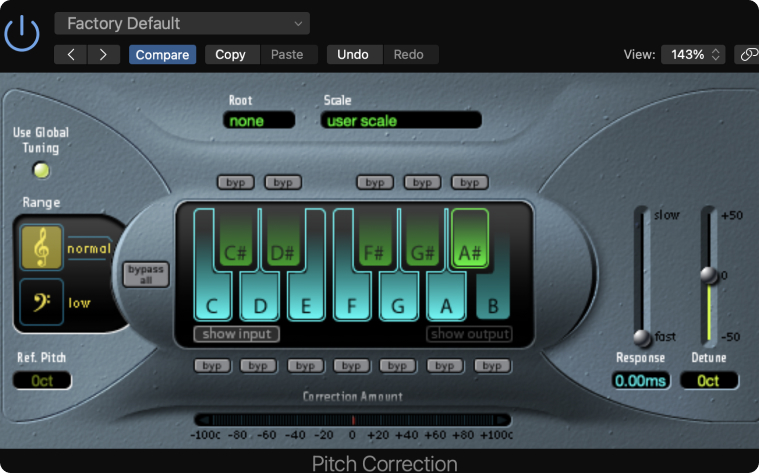Click the Copy button
This screenshot has height=473, width=759.
coord(232,54)
